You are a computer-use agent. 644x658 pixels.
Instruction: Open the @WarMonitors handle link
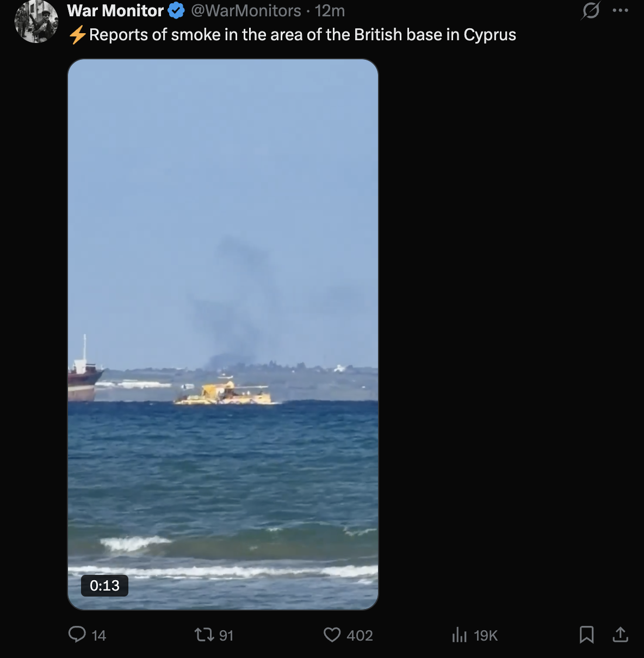click(x=246, y=10)
